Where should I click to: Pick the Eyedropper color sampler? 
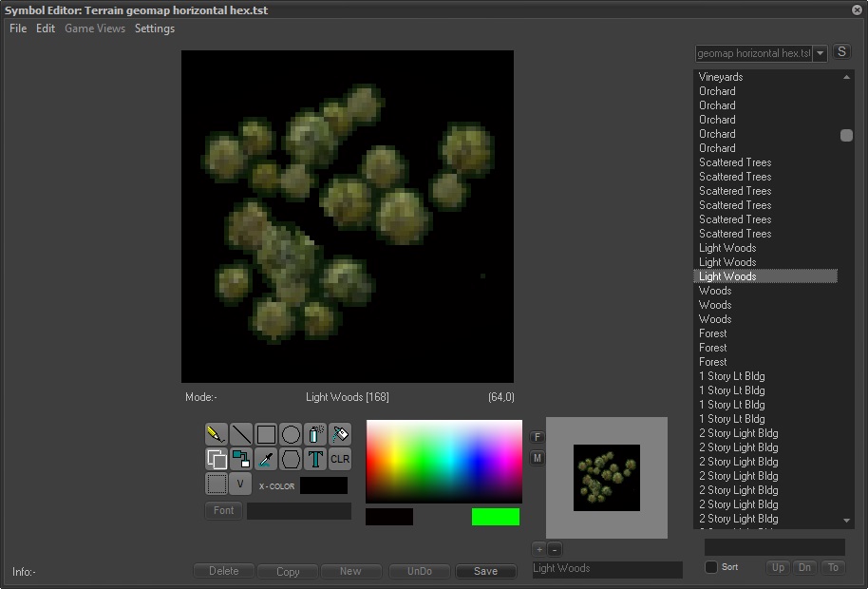266,460
